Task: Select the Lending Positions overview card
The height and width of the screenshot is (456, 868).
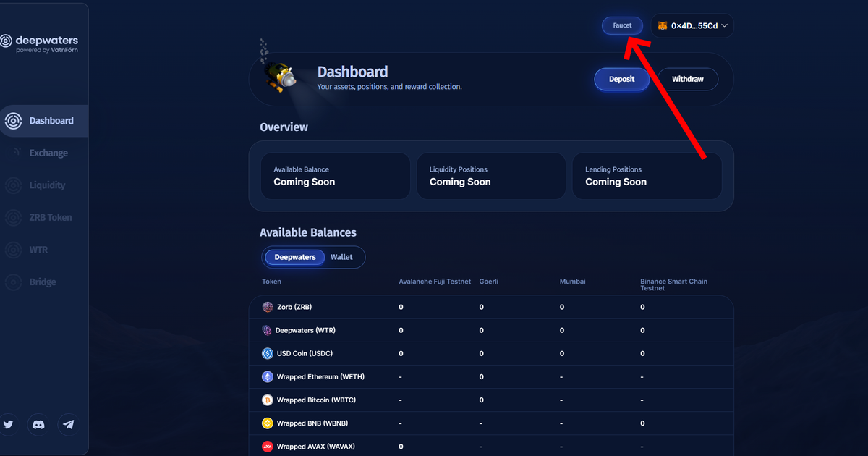Action: [647, 176]
